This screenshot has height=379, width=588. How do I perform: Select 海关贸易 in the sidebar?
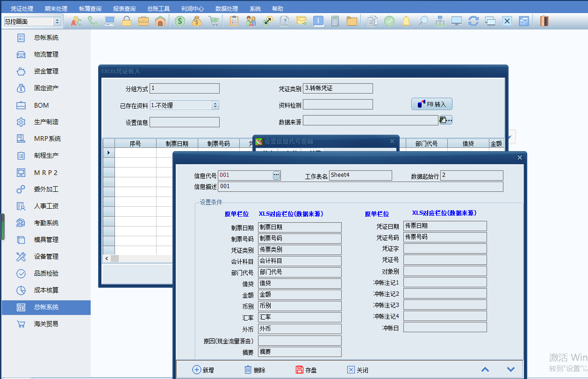coord(46,324)
